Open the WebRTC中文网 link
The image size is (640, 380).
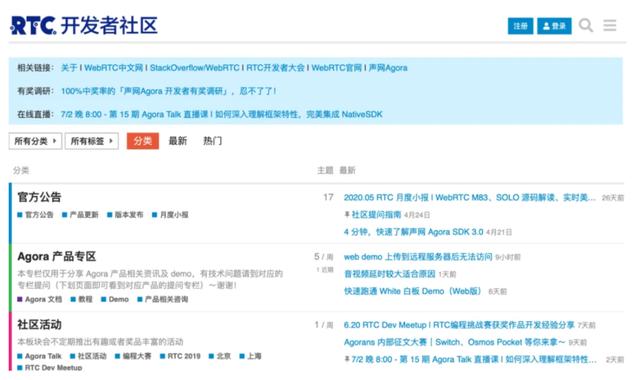[x=113, y=68]
